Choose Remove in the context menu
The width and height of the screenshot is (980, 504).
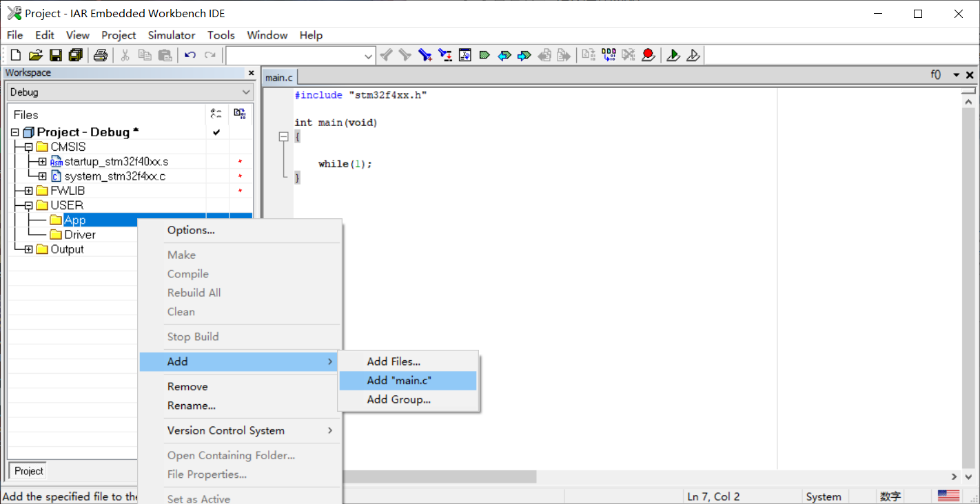tap(240, 387)
